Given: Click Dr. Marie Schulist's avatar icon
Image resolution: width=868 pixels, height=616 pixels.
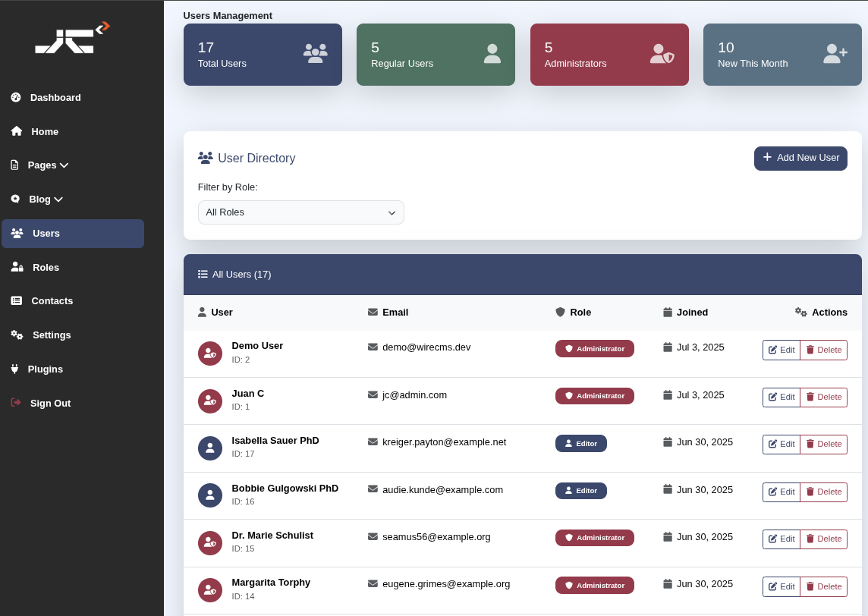Looking at the screenshot, I should [210, 542].
